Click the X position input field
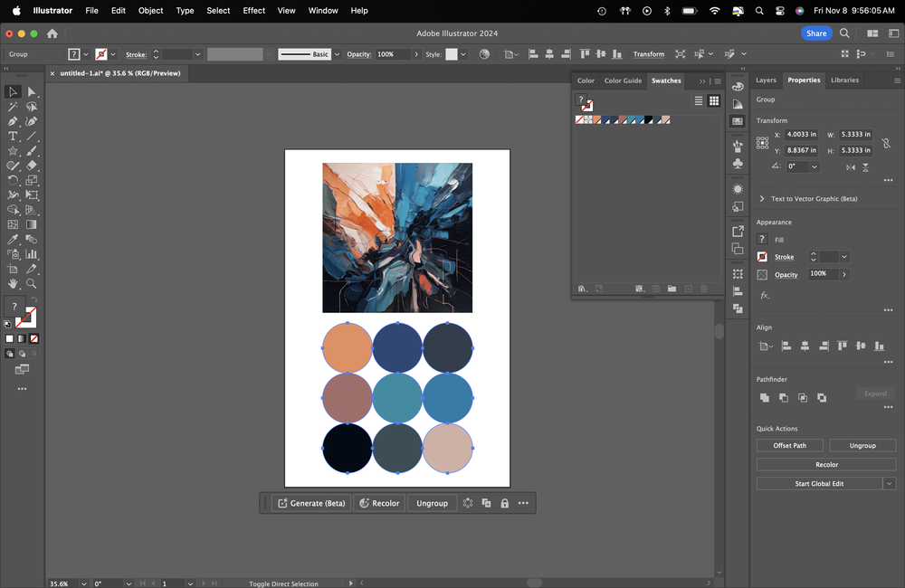This screenshot has height=588, width=905. 802,135
